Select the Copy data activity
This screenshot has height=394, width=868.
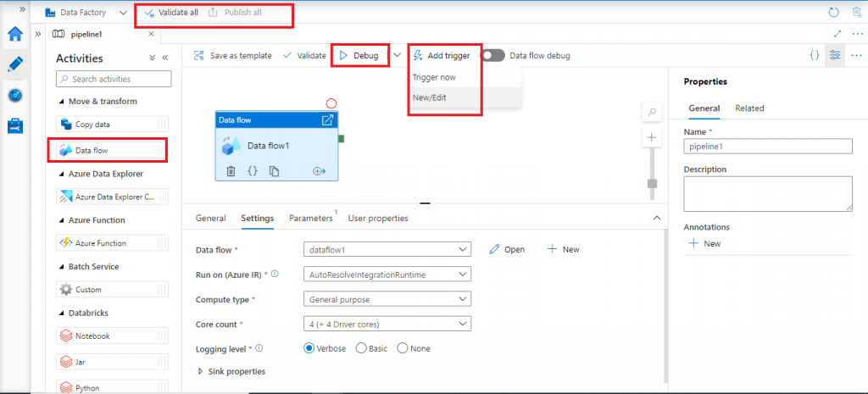[x=112, y=125]
